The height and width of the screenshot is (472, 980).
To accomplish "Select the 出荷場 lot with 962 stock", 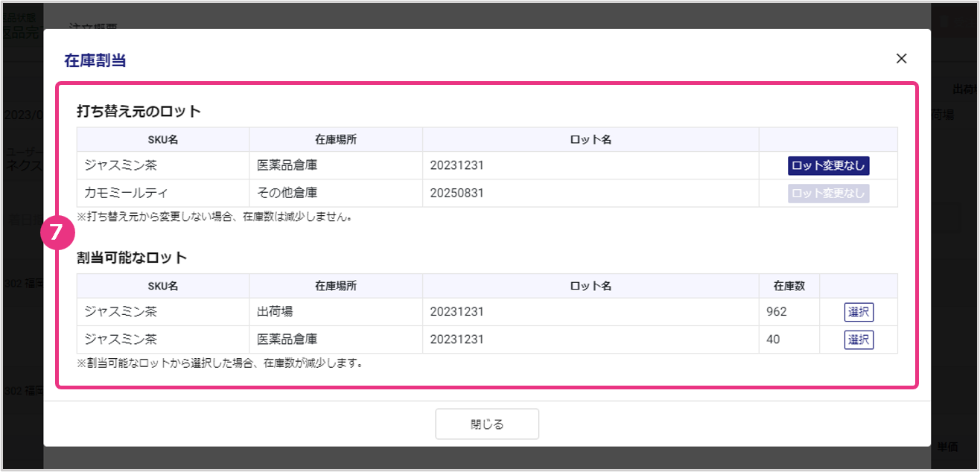I will (859, 312).
